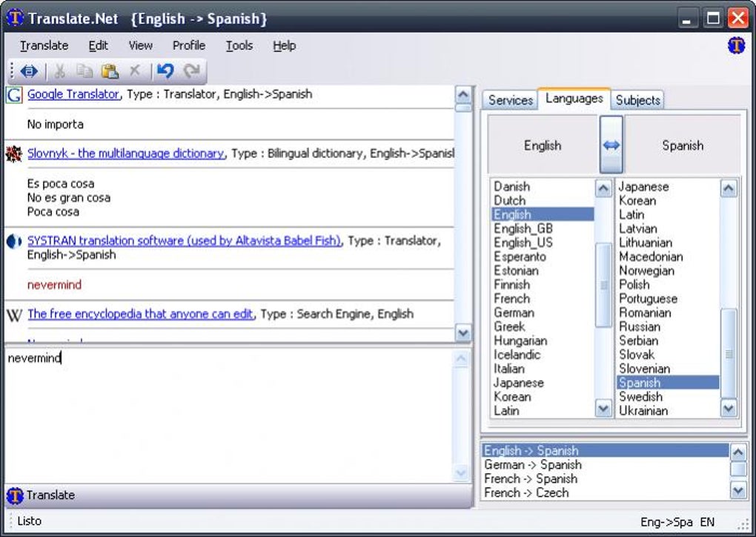The image size is (756, 537).
Task: Click the Translate button below the input
Action: pyautogui.click(x=238, y=495)
